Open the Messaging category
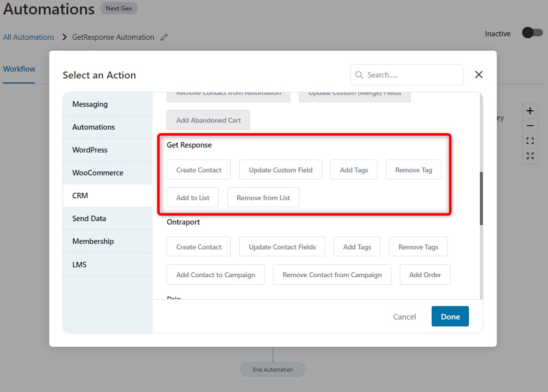Image resolution: width=548 pixels, height=392 pixels. coord(107,104)
